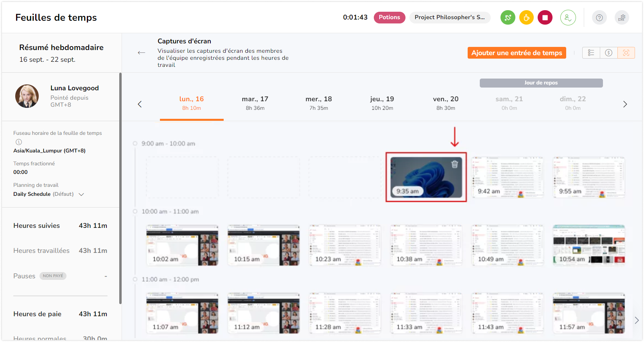Open the settings gear-hand icon

[x=622, y=18]
